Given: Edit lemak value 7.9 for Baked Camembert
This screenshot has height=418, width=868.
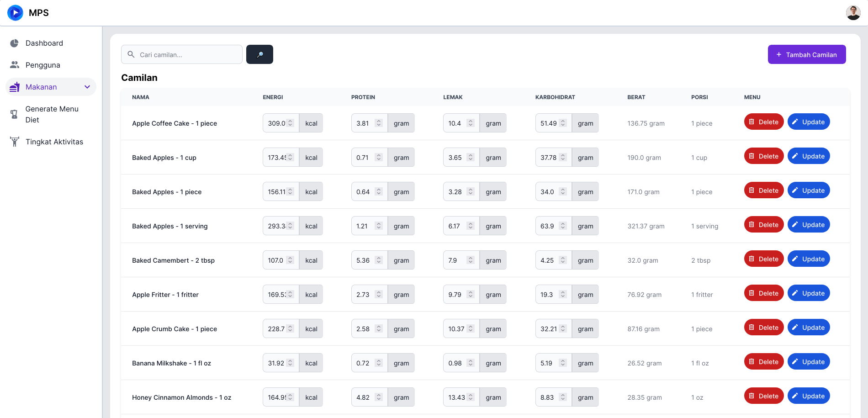Looking at the screenshot, I should [x=461, y=260].
